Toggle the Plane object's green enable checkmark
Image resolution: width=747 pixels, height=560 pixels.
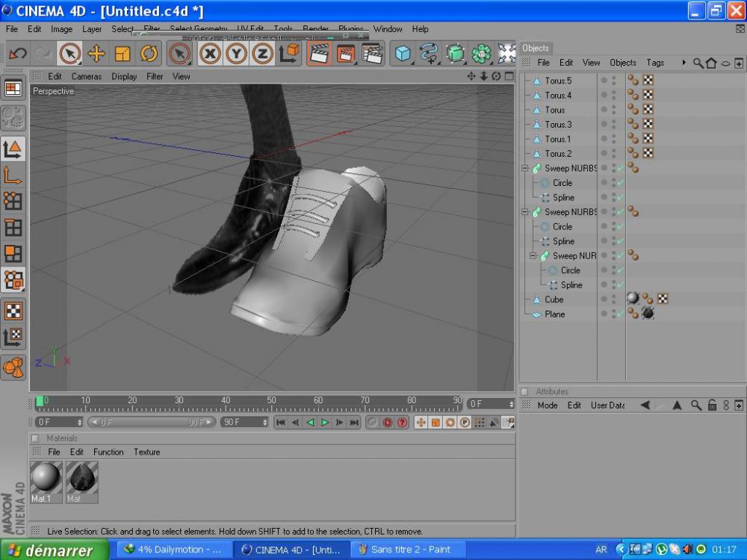tap(620, 314)
